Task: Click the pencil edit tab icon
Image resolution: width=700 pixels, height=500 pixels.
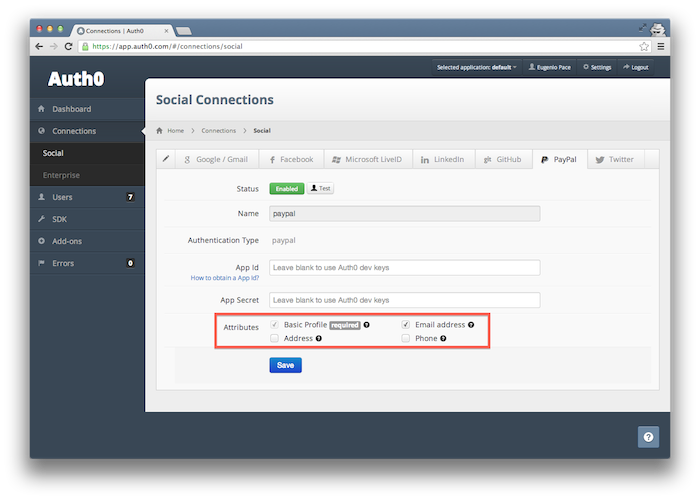Action: coord(166,159)
